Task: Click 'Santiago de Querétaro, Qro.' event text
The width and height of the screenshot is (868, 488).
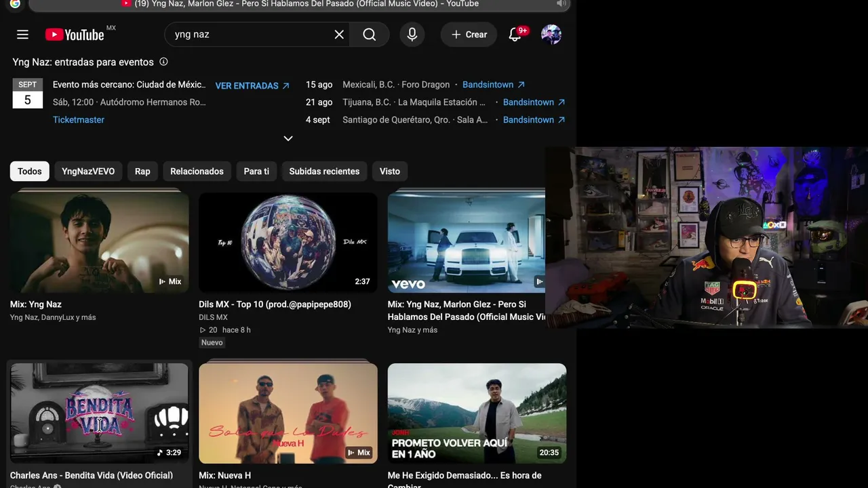Action: (x=415, y=120)
